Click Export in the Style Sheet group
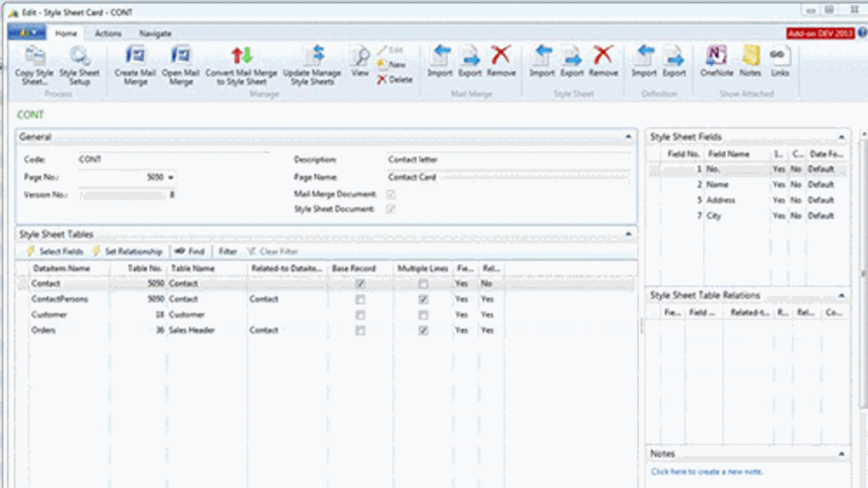Viewport: 868px width, 488px height. click(572, 61)
